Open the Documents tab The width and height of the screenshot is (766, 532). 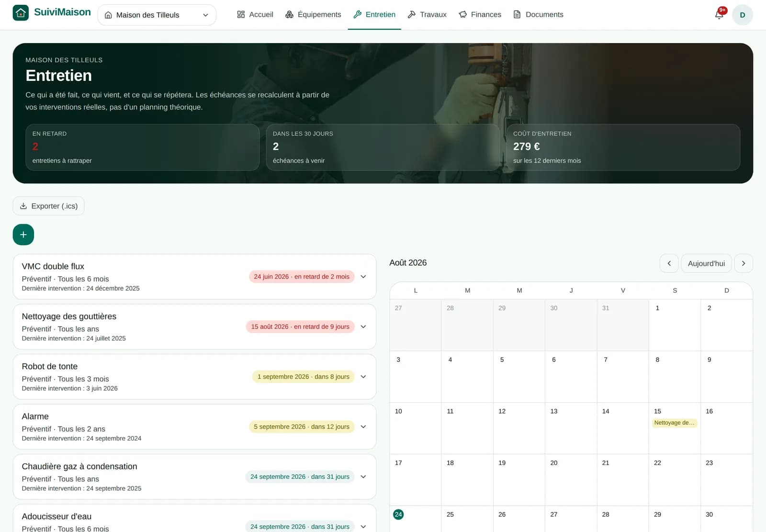pyautogui.click(x=538, y=14)
